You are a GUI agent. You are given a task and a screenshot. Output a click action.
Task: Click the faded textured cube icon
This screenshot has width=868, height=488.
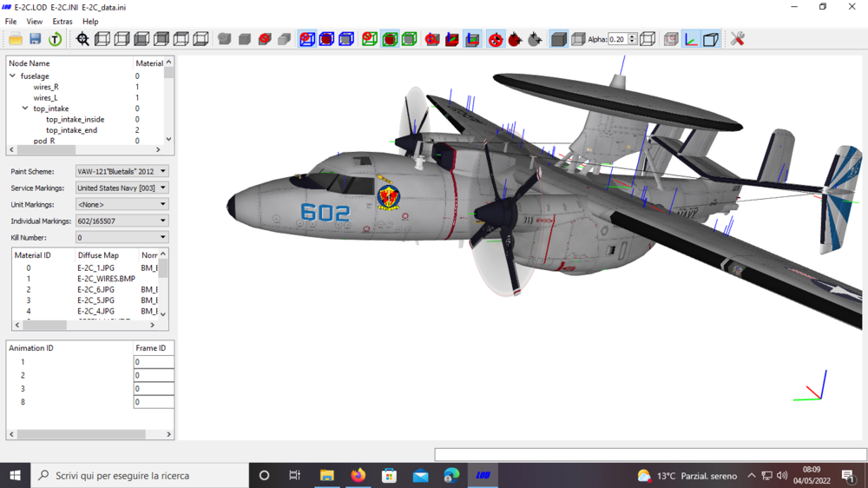point(671,39)
